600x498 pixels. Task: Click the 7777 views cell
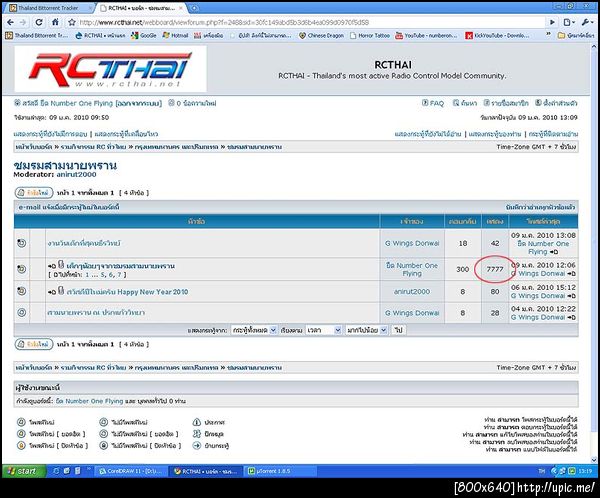pyautogui.click(x=495, y=269)
